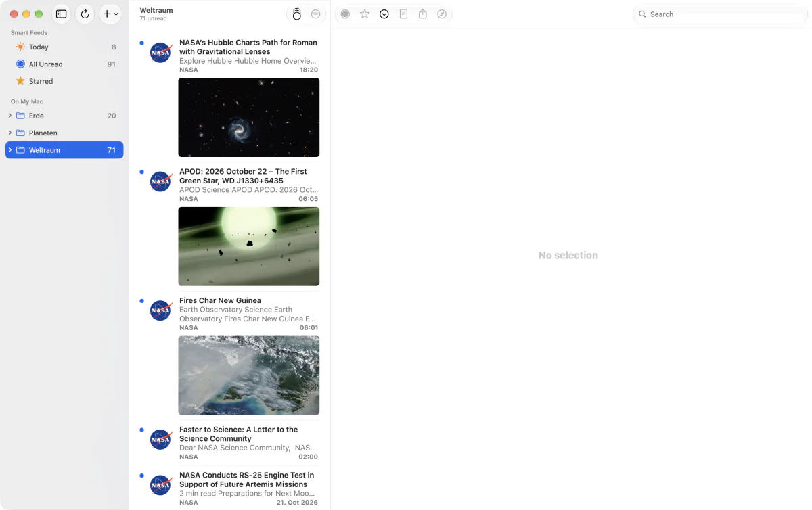The height and width of the screenshot is (510, 812).
Task: Select the Weltraum folder
Action: [x=64, y=150]
